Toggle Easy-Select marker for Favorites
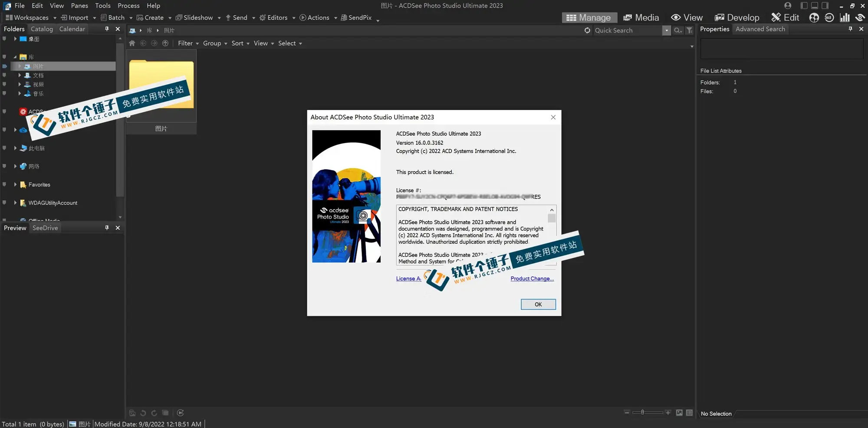868x428 pixels. point(4,184)
